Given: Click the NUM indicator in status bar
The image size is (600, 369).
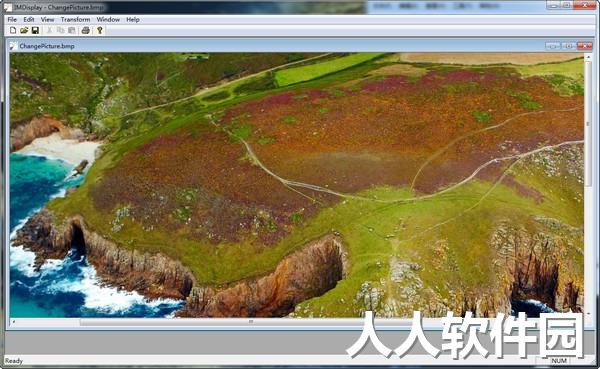Looking at the screenshot, I should (559, 361).
